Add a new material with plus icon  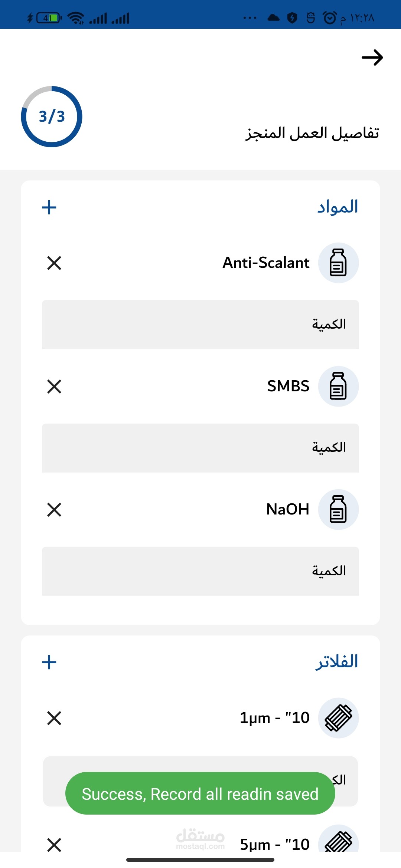[49, 207]
